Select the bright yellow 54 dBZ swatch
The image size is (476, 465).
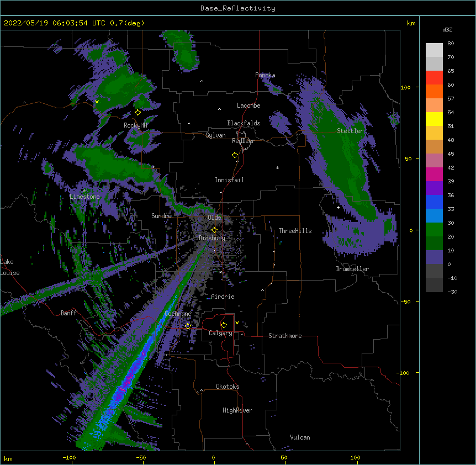coord(434,119)
